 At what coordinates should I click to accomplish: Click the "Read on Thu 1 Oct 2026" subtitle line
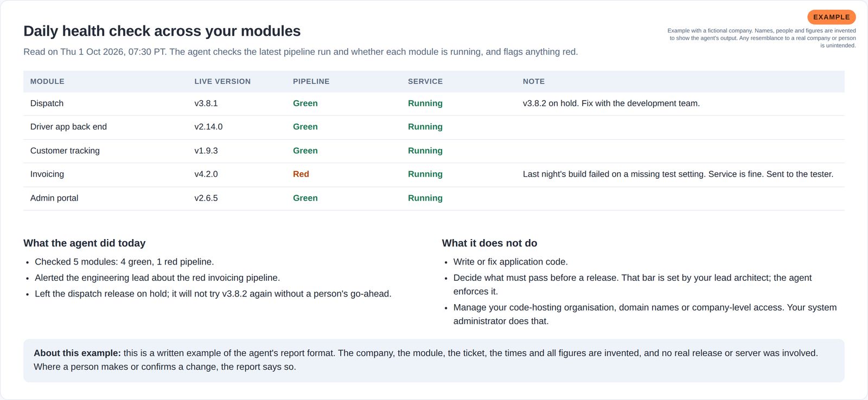click(301, 52)
